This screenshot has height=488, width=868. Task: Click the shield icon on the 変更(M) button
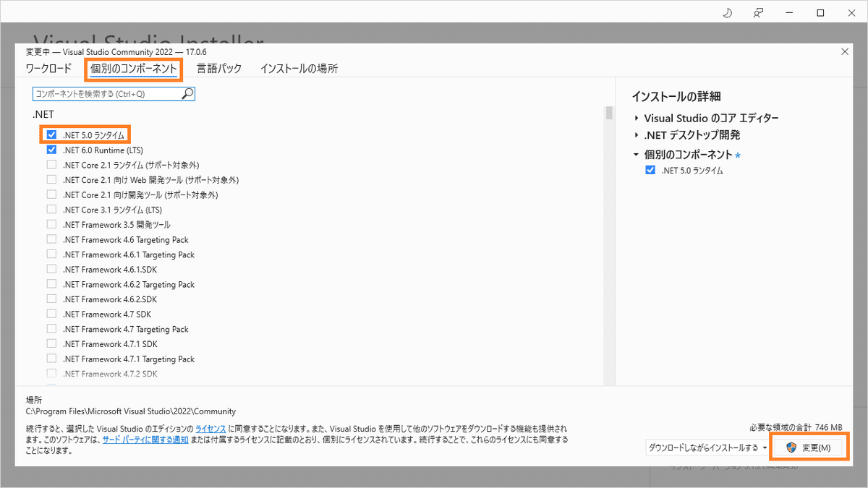coord(791,448)
